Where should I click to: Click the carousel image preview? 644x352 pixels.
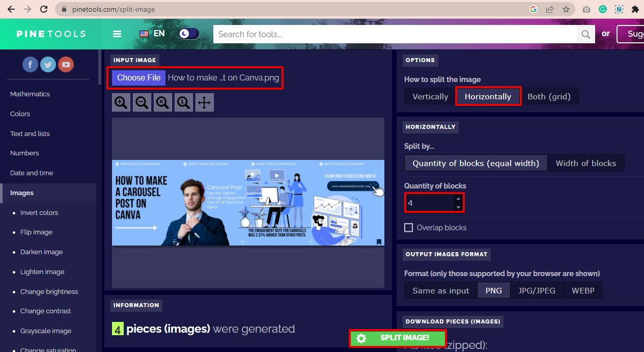pyautogui.click(x=248, y=203)
